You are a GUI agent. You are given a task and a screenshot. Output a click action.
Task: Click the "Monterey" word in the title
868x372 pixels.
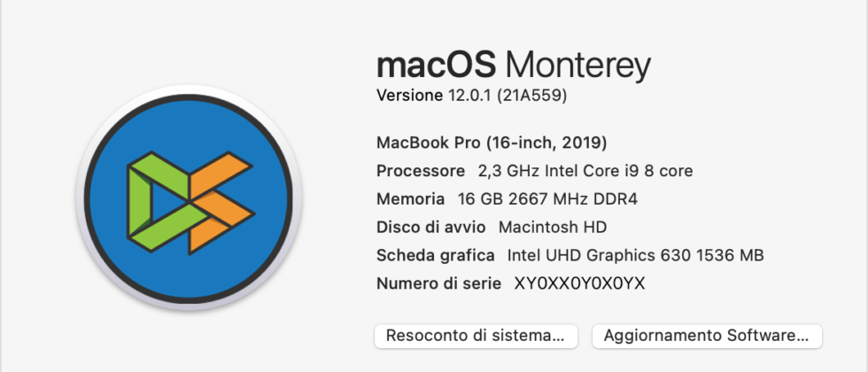[x=578, y=66]
